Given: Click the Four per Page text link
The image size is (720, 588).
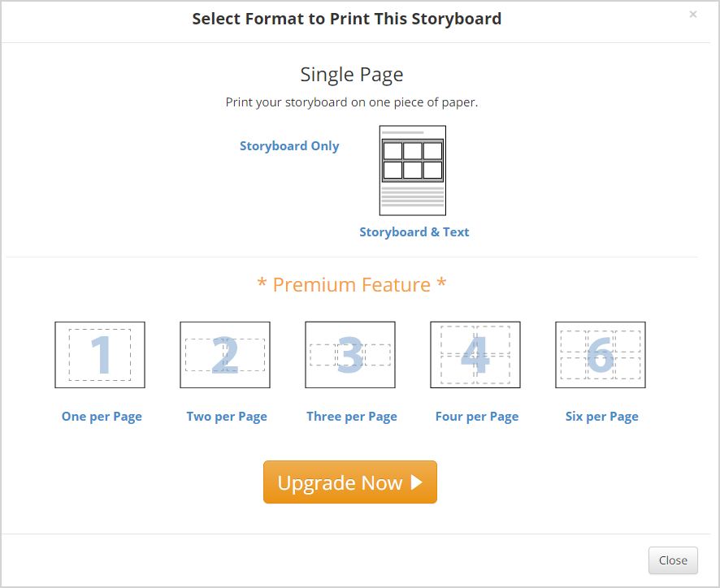Looking at the screenshot, I should point(477,417).
